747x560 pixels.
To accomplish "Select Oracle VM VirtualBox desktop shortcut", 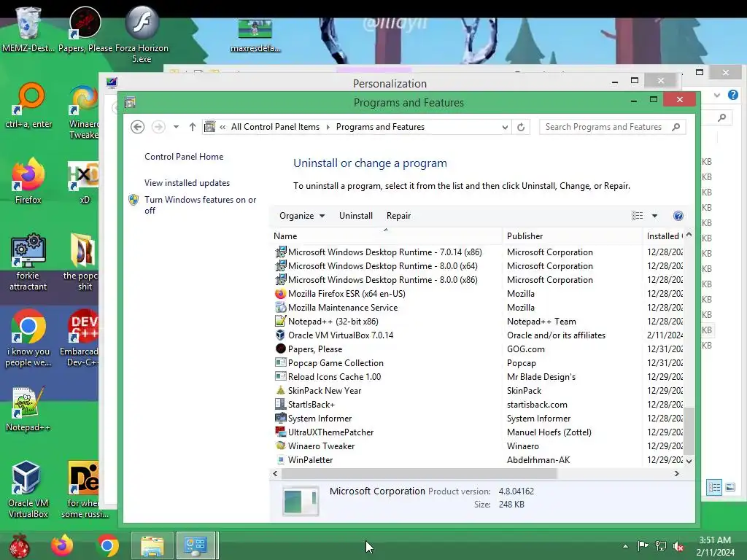I will click(28, 489).
